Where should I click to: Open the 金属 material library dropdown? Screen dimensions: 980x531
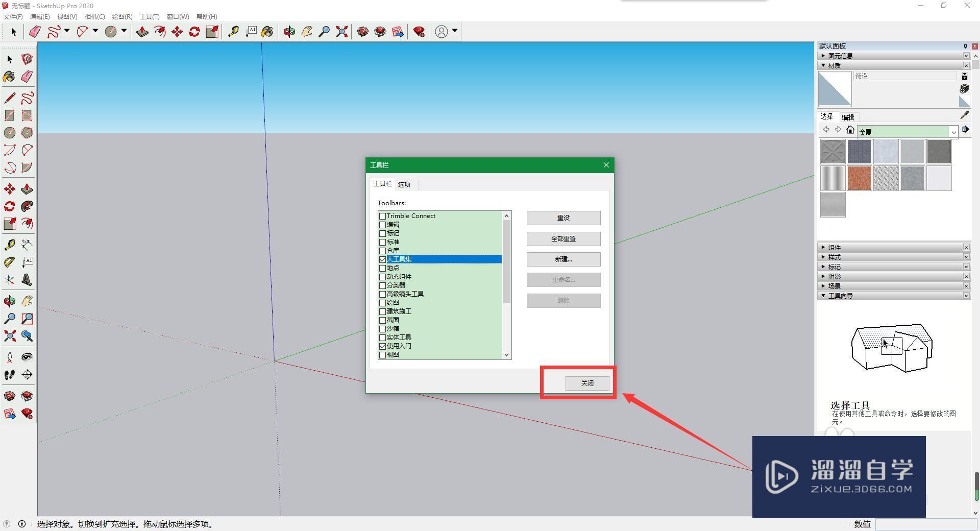[x=952, y=132]
